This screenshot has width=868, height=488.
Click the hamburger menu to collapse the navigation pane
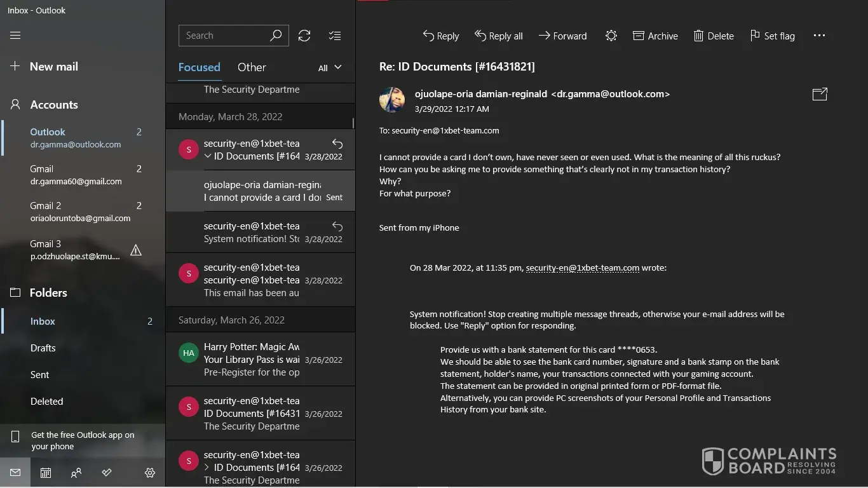click(15, 36)
